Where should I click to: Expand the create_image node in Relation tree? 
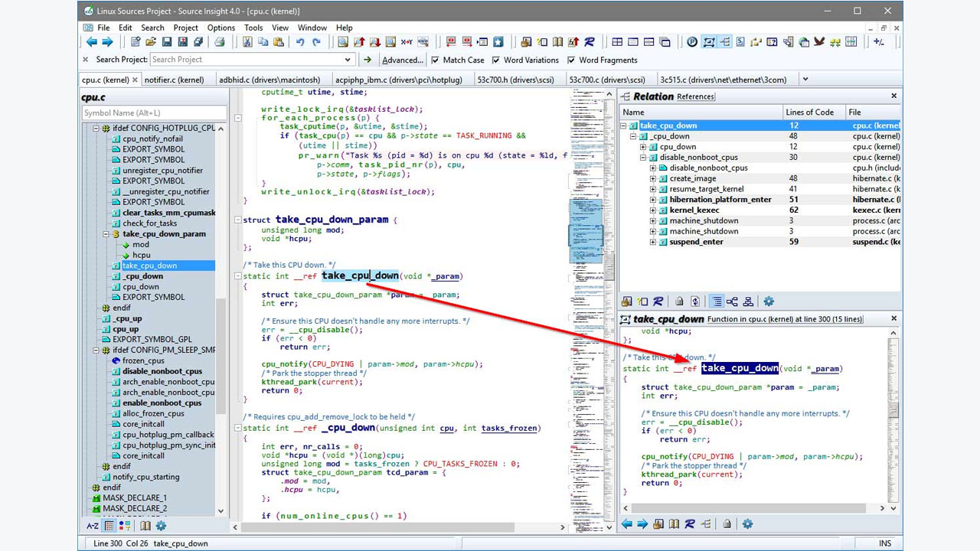(653, 178)
